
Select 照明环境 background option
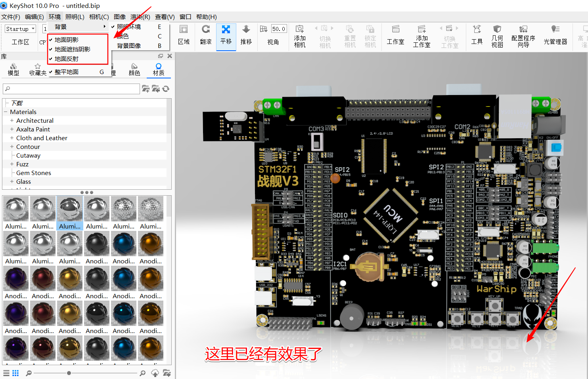click(x=139, y=27)
